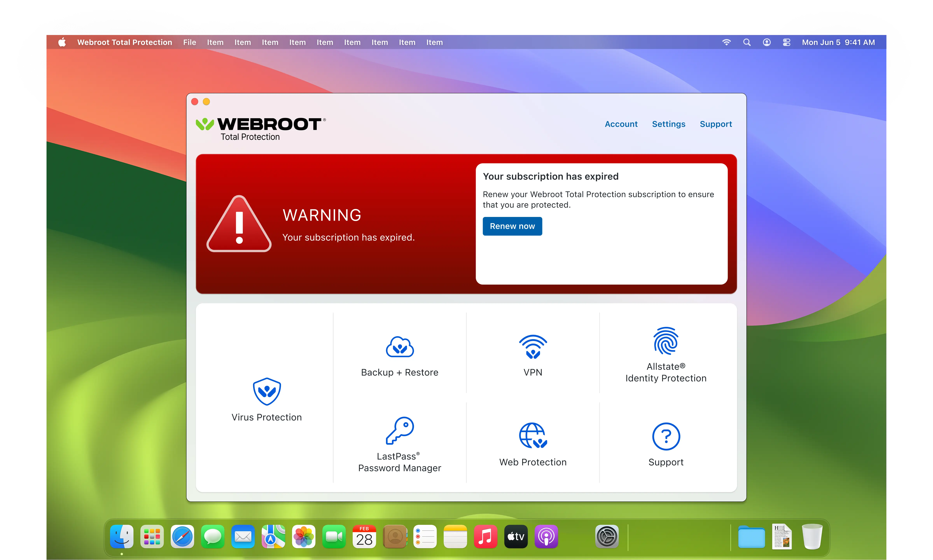Screen dimensions: 933x560
Task: Open Support question mark icon
Action: coord(666,436)
